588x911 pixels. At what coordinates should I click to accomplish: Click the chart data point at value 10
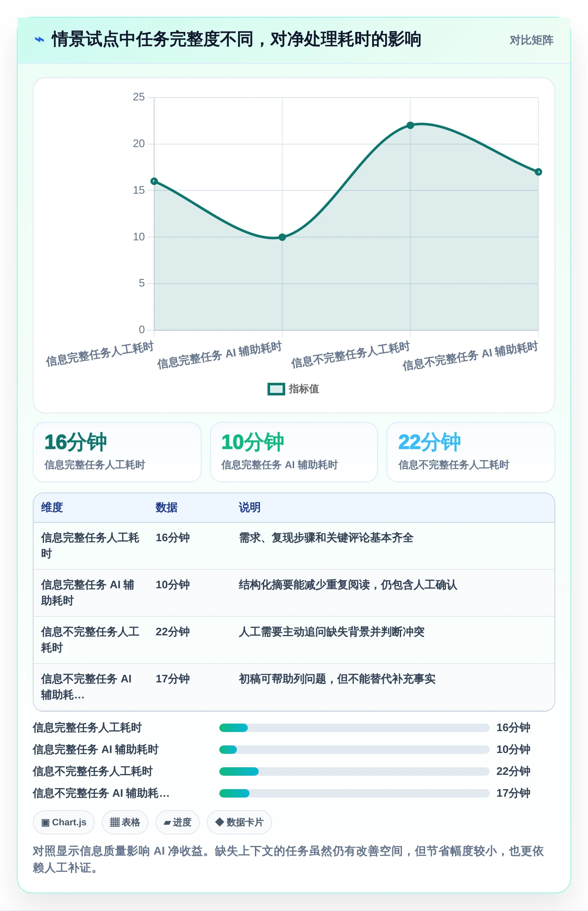click(282, 237)
